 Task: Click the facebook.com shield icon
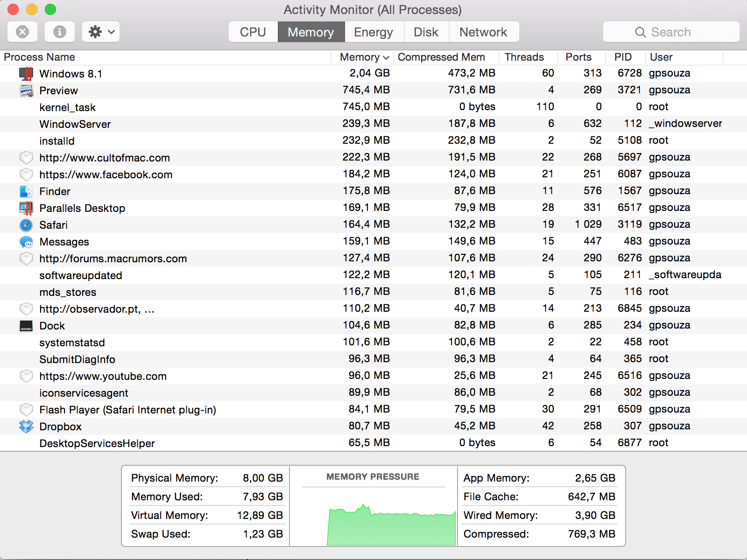pos(26,175)
